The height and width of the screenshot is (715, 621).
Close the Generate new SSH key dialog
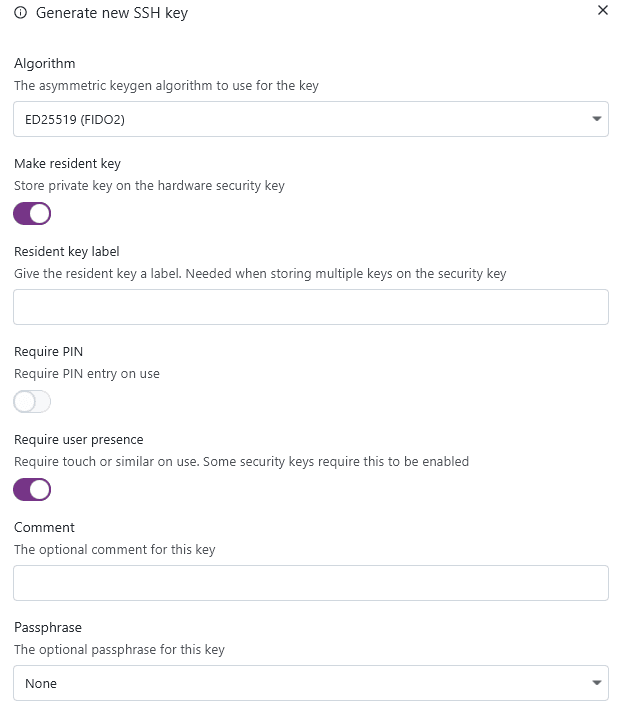point(602,11)
